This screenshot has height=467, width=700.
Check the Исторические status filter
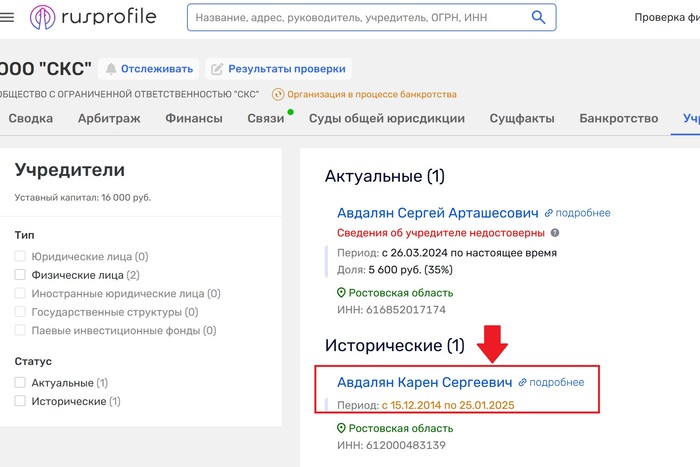(20, 401)
